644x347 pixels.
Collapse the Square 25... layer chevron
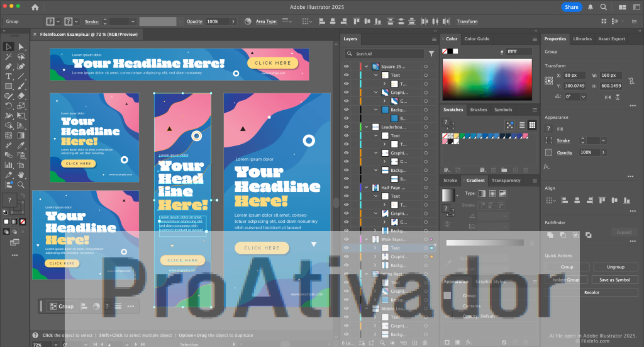pos(367,66)
